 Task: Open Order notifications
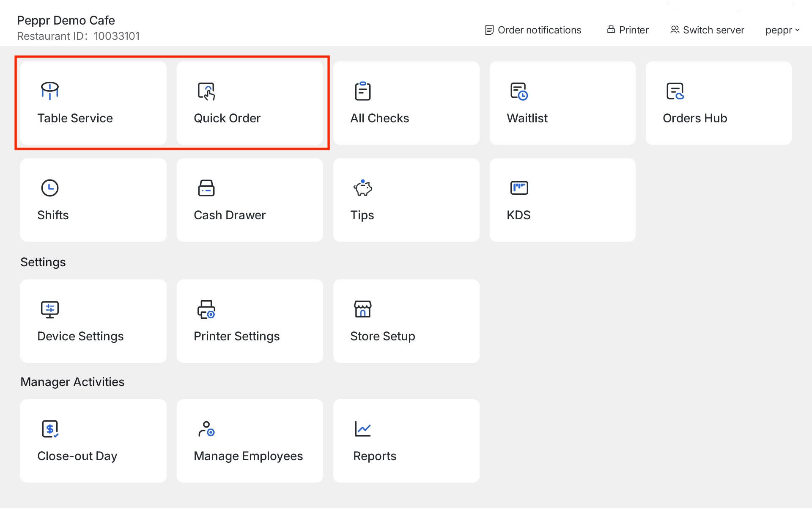(x=532, y=30)
